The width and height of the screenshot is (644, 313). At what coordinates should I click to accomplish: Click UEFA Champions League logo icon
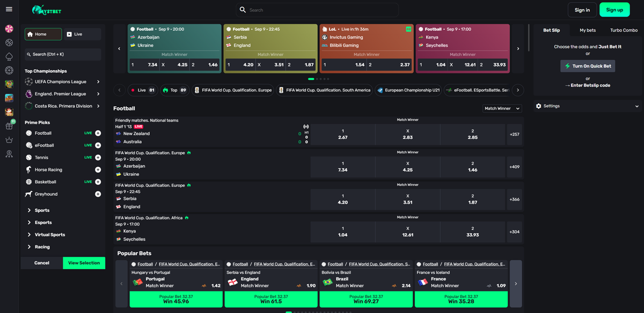point(29,82)
